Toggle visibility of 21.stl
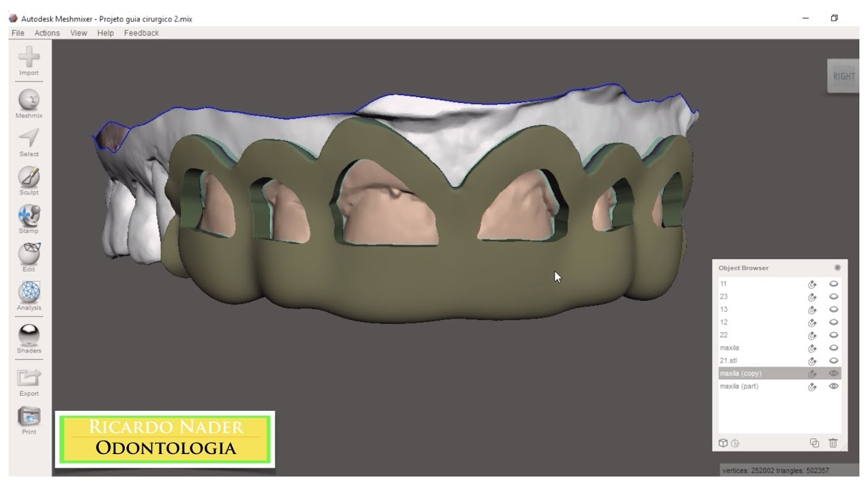The width and height of the screenshot is (868, 488). [x=834, y=361]
